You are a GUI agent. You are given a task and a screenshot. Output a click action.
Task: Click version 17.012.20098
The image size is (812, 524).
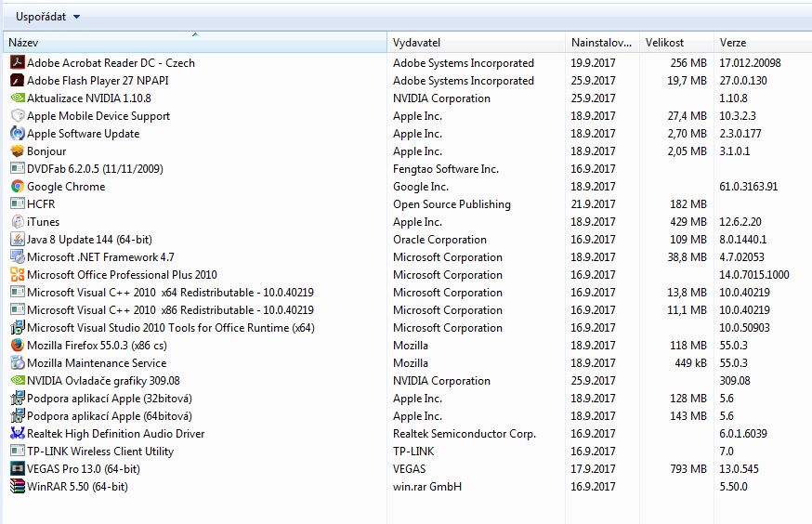click(750, 62)
